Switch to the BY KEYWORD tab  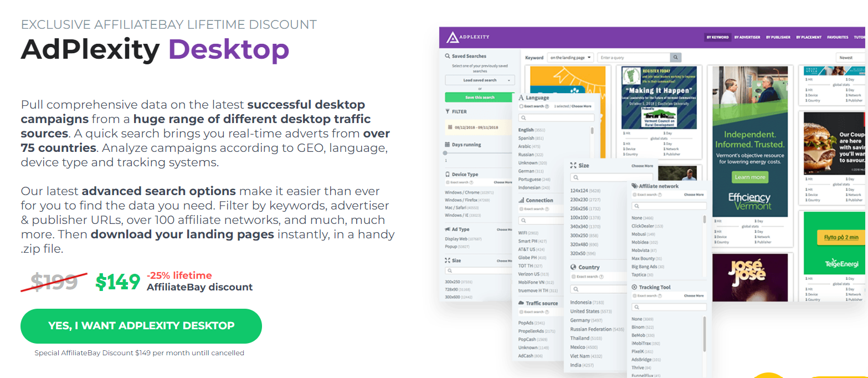(717, 37)
